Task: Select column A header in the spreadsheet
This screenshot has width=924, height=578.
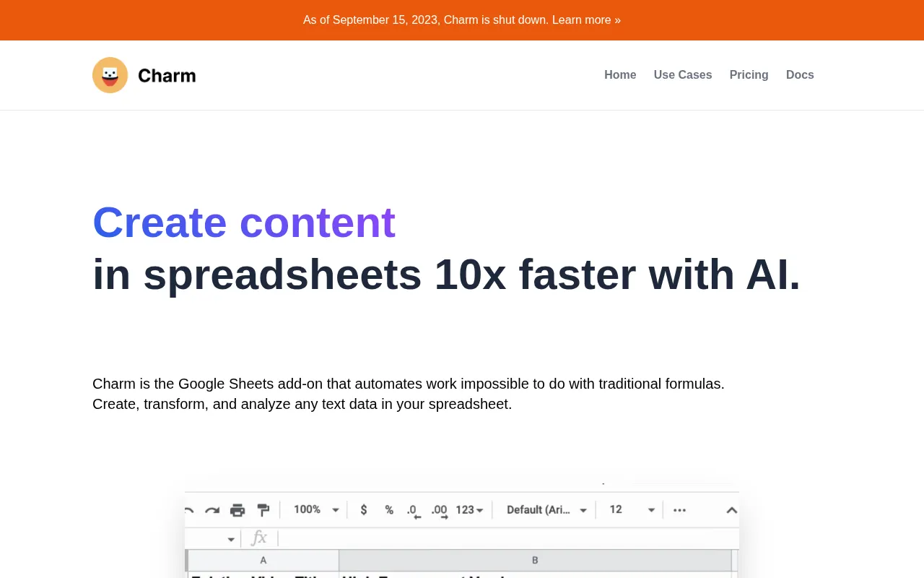Action: [263, 560]
